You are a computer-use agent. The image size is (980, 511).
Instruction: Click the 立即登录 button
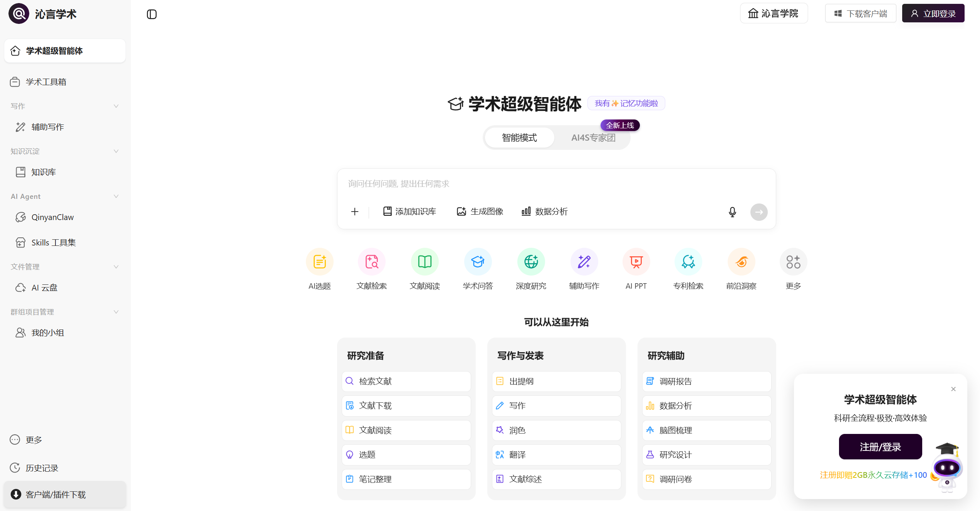[x=933, y=13]
